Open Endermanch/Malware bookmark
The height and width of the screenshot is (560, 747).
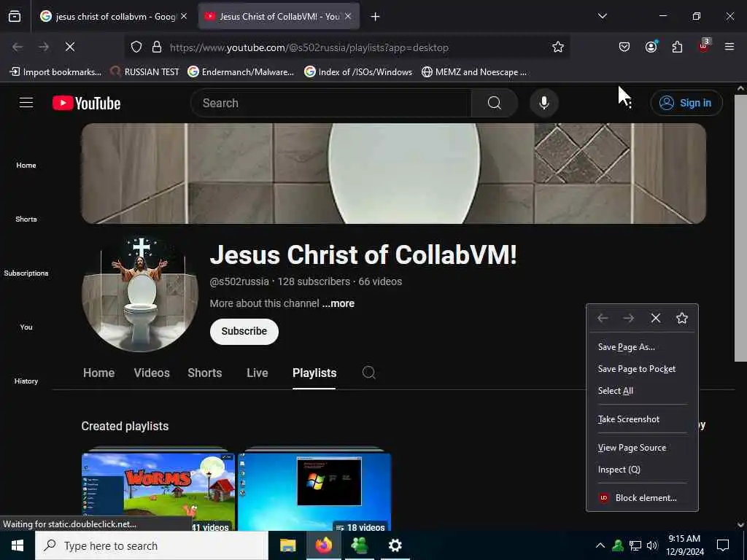[x=241, y=72]
